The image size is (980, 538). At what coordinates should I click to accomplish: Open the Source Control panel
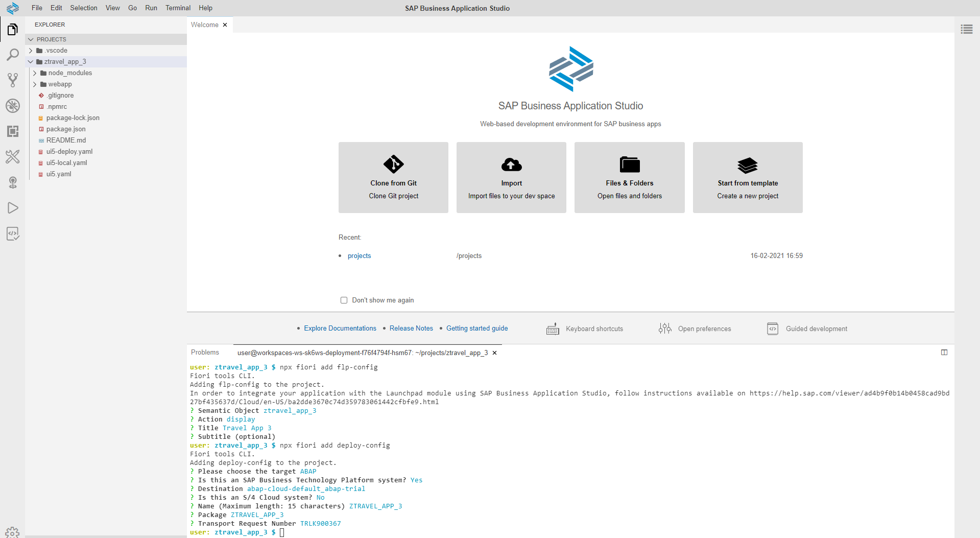[13, 80]
